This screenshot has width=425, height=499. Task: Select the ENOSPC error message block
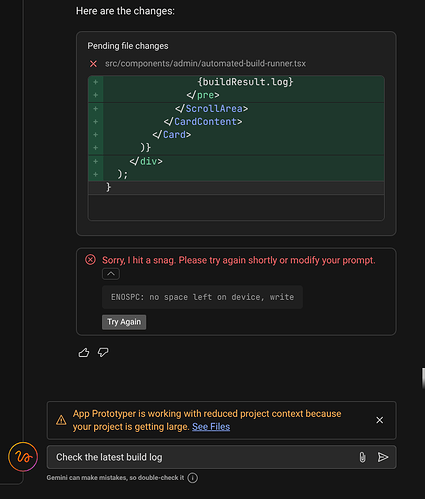click(x=202, y=297)
